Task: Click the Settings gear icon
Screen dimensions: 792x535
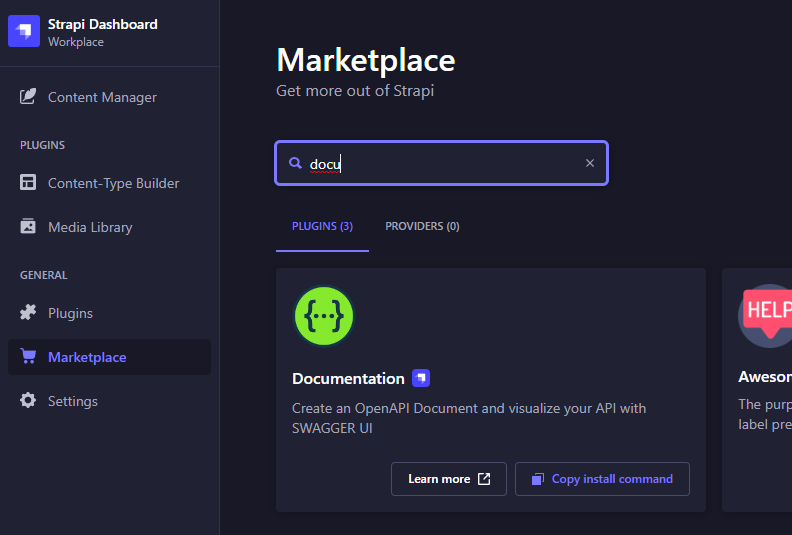Action: pos(28,401)
